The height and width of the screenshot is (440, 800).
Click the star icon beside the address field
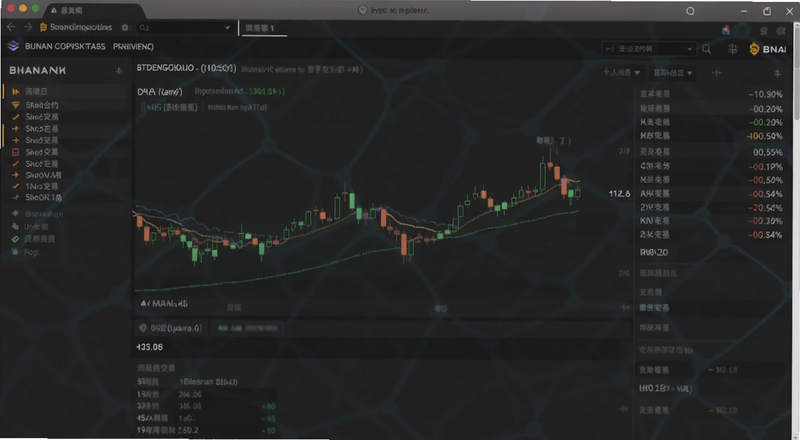[x=125, y=27]
